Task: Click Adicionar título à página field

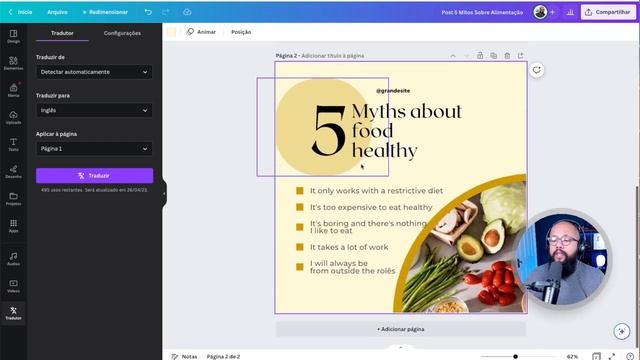Action: point(333,56)
